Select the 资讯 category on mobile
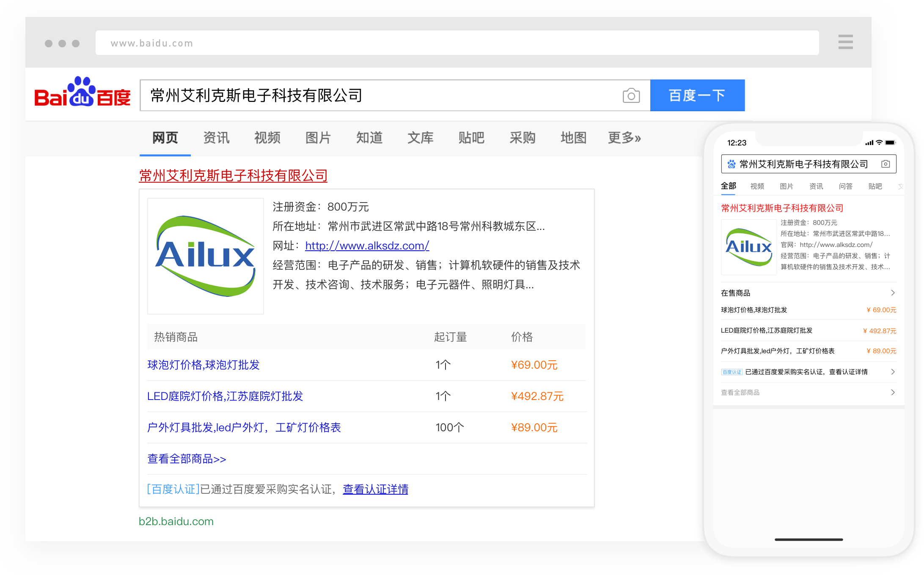The height and width of the screenshot is (575, 924). click(x=816, y=186)
